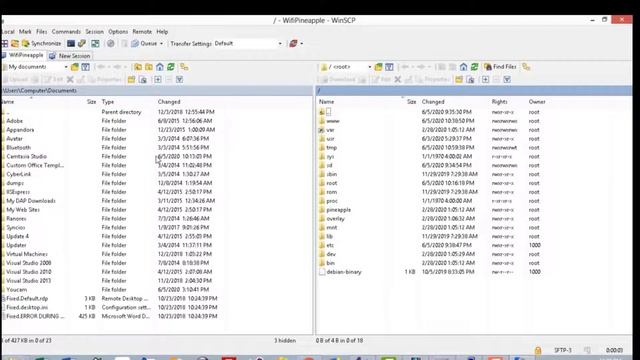Click the delete X icon in remote panel
Screen dimensions: 640x360
pyautogui.click(x=398, y=80)
